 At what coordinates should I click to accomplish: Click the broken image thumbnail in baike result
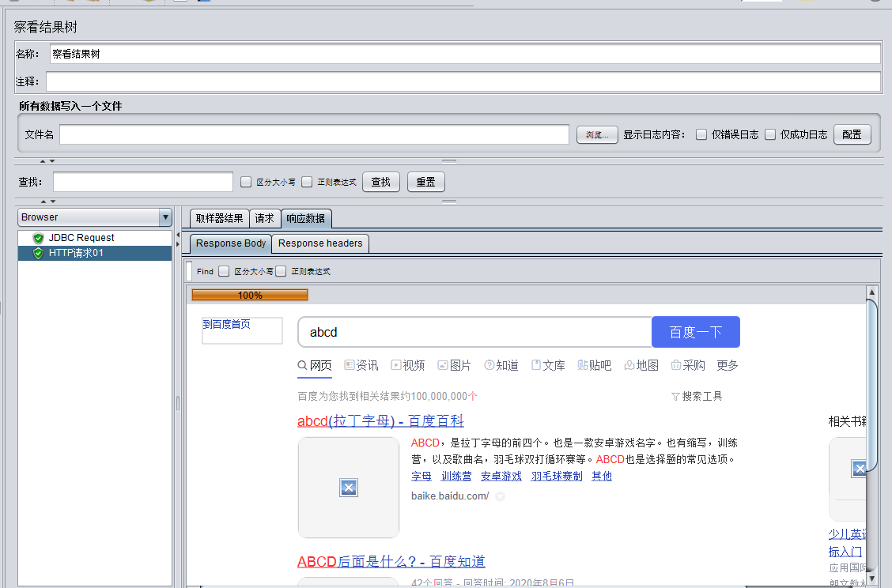pos(349,488)
